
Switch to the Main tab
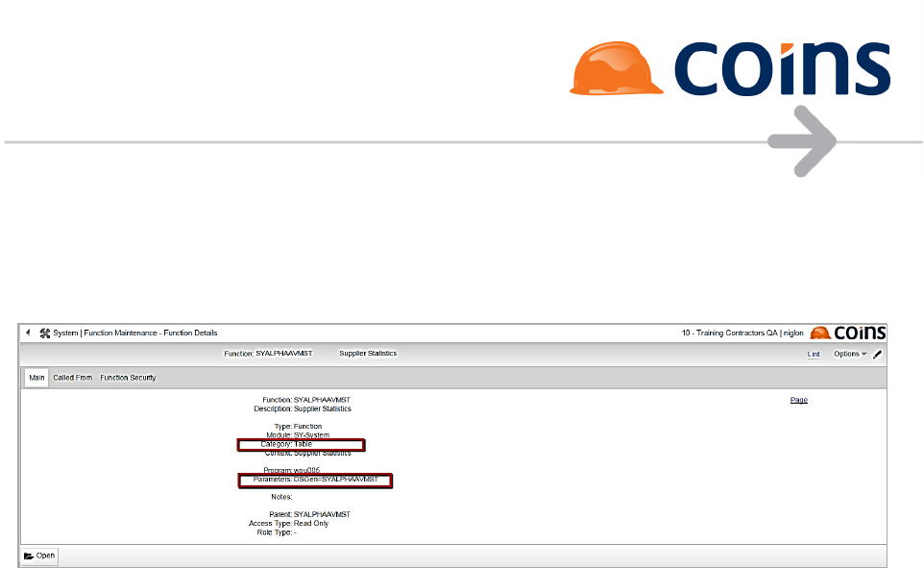pyautogui.click(x=36, y=378)
